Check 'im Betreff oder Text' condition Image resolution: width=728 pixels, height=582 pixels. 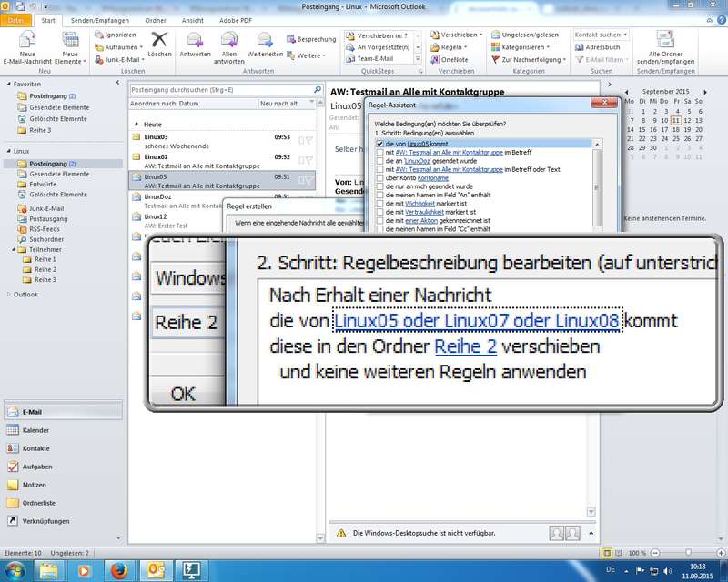tap(379, 169)
